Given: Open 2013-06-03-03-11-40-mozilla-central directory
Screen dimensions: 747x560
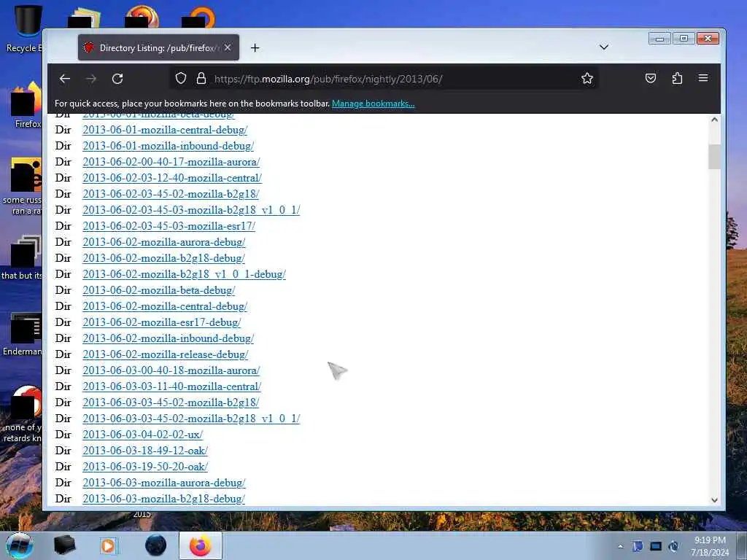Looking at the screenshot, I should [x=171, y=386].
